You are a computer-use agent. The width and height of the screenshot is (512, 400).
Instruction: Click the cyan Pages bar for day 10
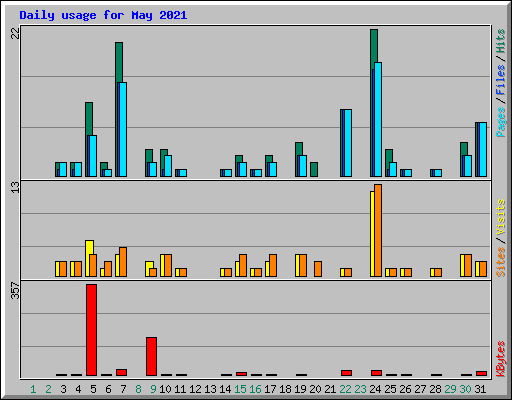pyautogui.click(x=168, y=166)
